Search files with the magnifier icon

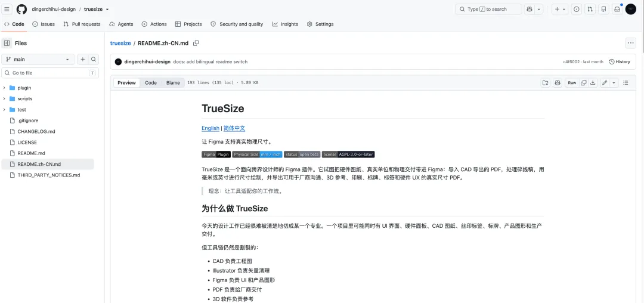pyautogui.click(x=94, y=59)
